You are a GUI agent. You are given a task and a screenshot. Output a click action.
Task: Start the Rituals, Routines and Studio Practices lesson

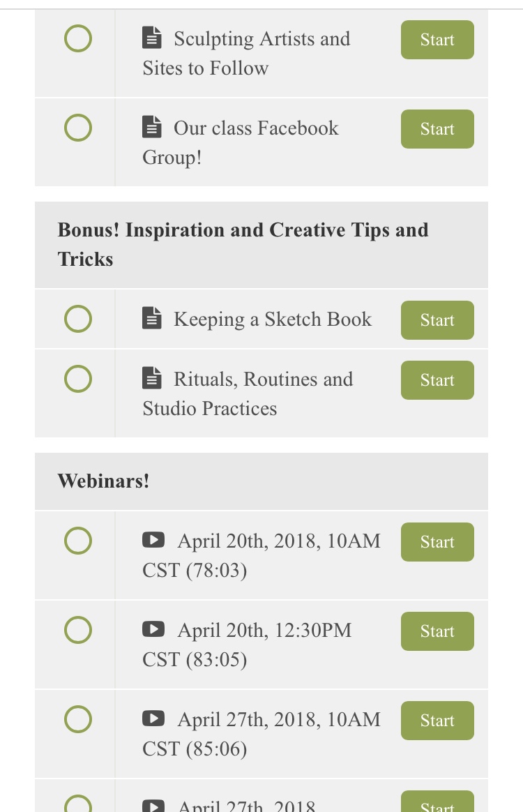click(437, 380)
